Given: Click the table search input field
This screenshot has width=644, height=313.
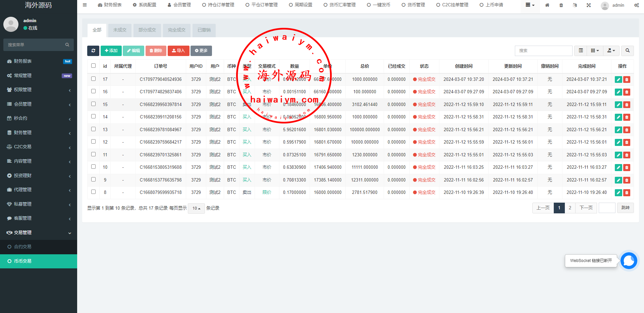Looking at the screenshot, I should point(543,51).
